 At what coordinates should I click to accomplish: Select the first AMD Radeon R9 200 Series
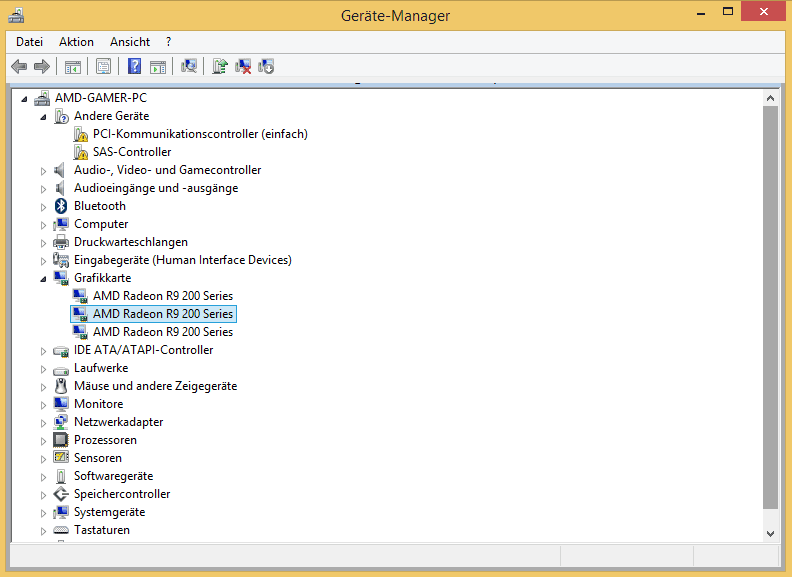(x=163, y=296)
